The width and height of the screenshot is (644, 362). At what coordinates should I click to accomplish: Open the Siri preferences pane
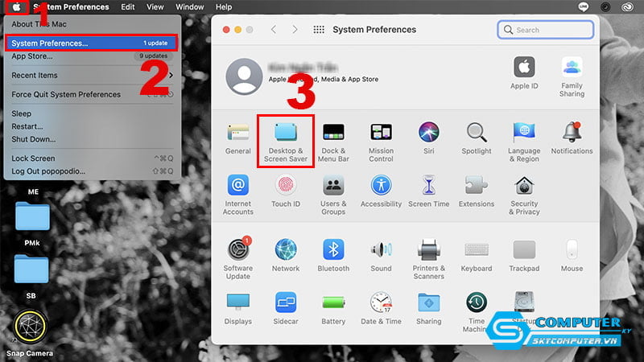[428, 138]
